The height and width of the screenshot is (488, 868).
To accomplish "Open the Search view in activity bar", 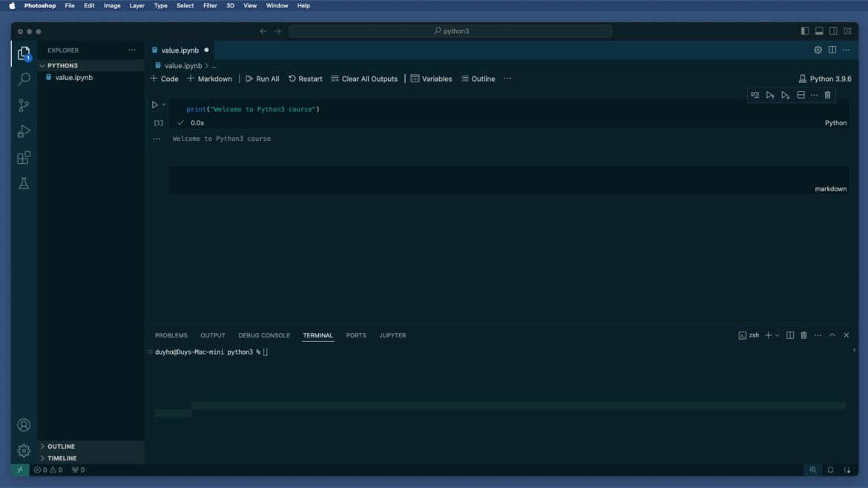I will tap(24, 79).
